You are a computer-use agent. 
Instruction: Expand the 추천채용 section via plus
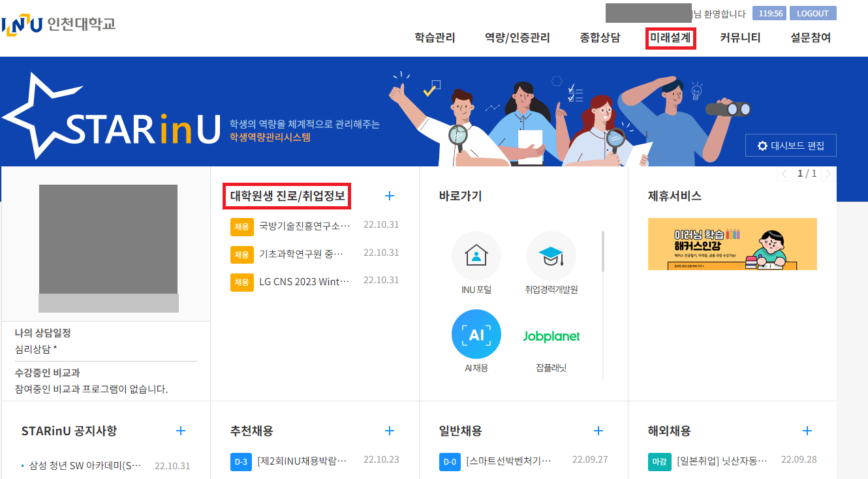click(389, 431)
